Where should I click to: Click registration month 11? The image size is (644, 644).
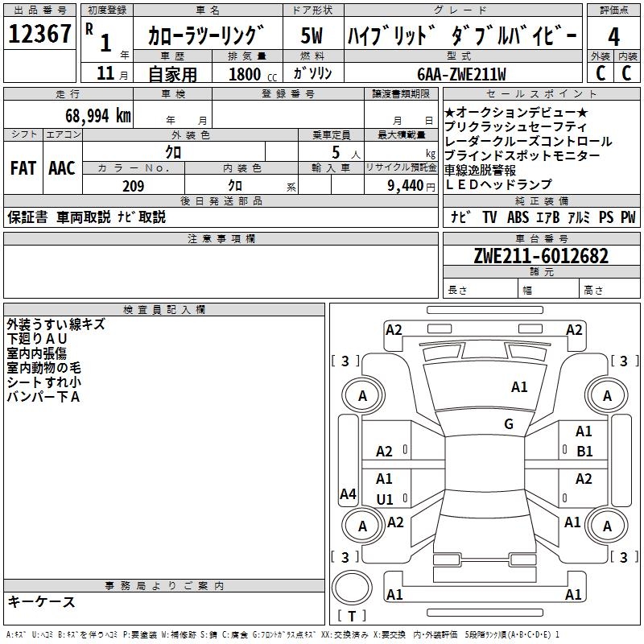[x=105, y=73]
